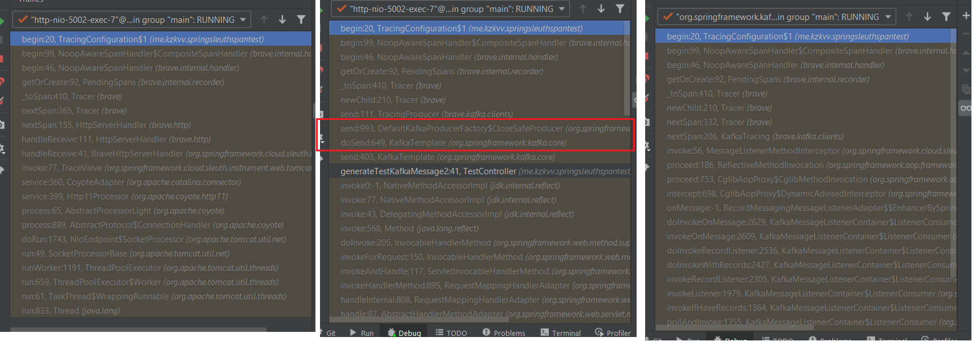
Task: Select frame invoke:77, TraceValve
Action: coord(161,168)
